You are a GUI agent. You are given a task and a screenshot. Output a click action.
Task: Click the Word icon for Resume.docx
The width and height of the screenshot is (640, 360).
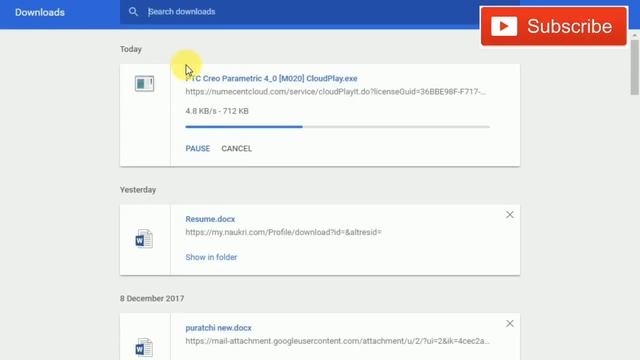144,239
